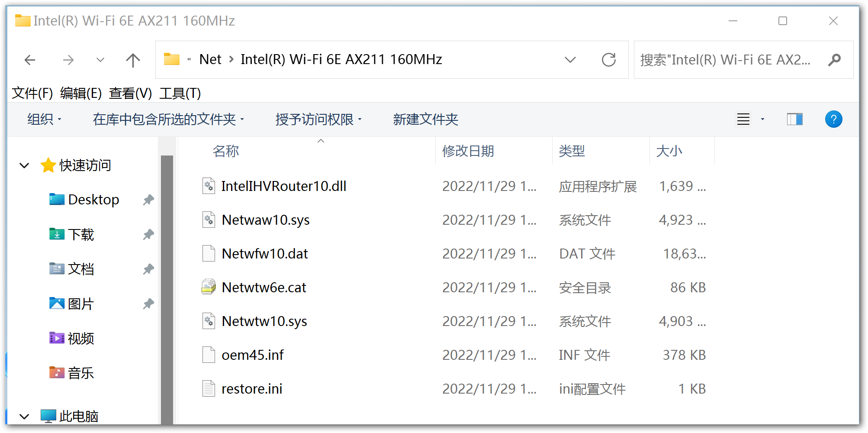Screen dimensions: 868x433
Task: Click the folder icon in the title bar
Action: click(23, 20)
